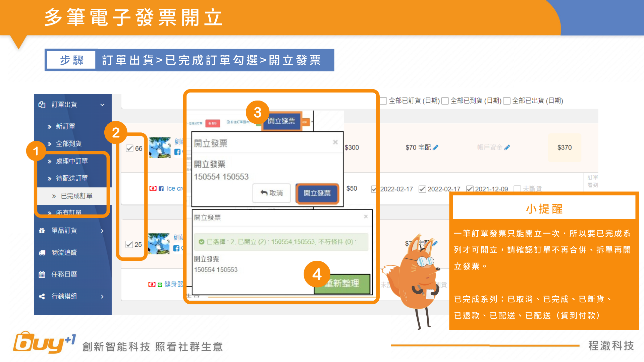Click 取消 button in invoice dialog
Viewport: 644px width, 362px height.
[x=271, y=193]
